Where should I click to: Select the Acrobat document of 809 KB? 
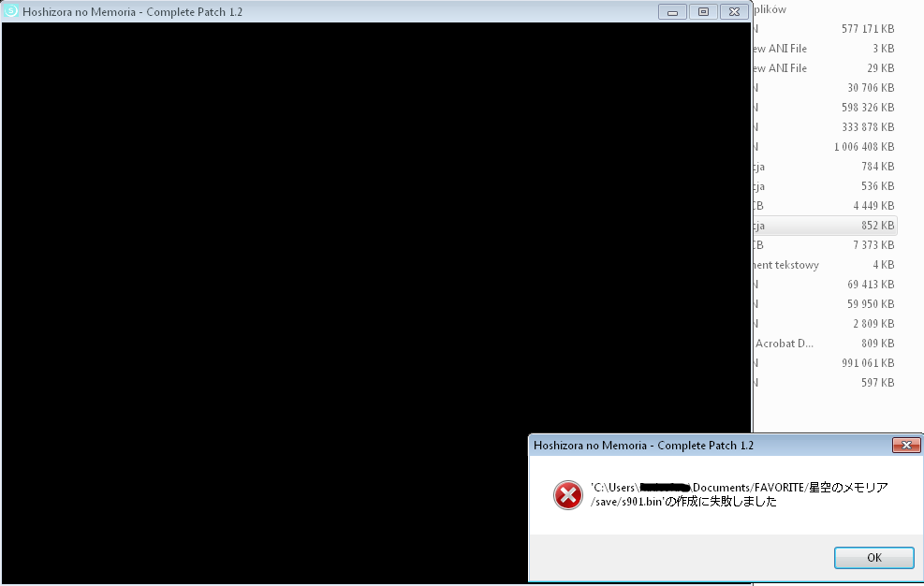[824, 344]
